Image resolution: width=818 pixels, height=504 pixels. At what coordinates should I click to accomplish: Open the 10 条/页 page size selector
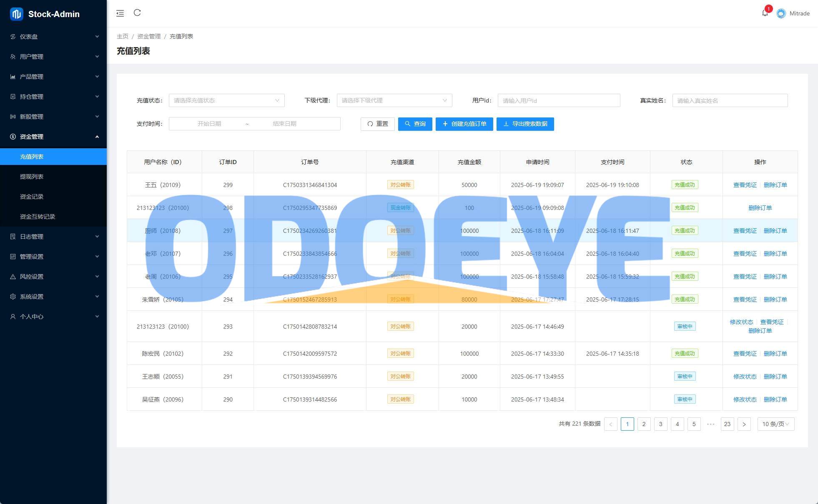click(x=775, y=424)
